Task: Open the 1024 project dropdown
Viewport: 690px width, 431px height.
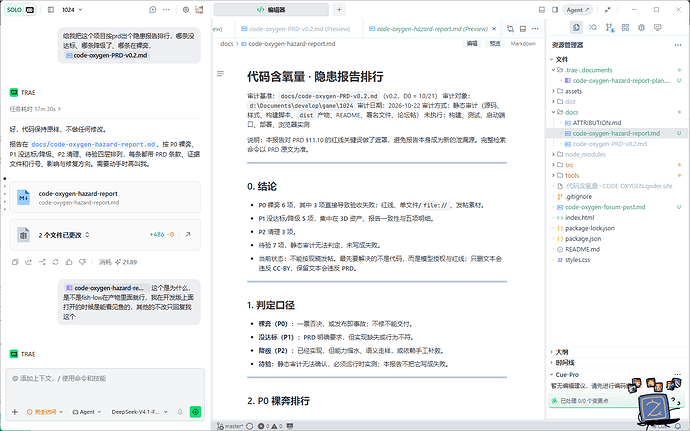Action: coord(72,9)
